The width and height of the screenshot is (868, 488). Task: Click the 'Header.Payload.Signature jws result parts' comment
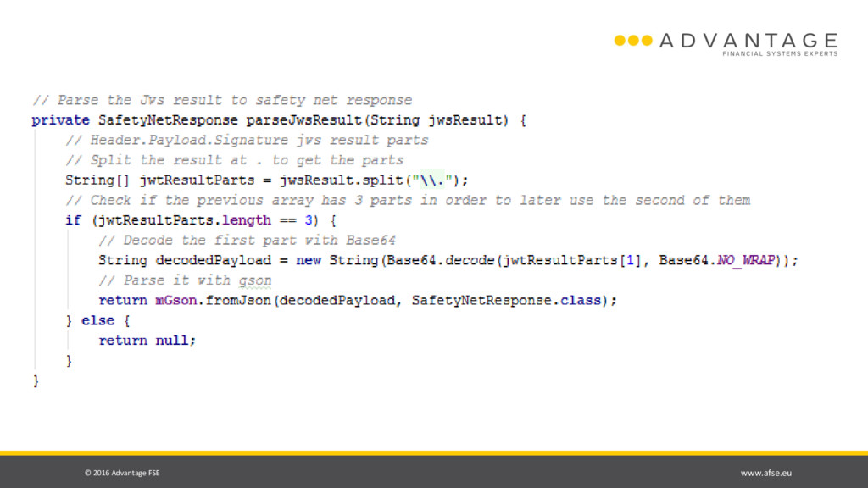click(247, 141)
